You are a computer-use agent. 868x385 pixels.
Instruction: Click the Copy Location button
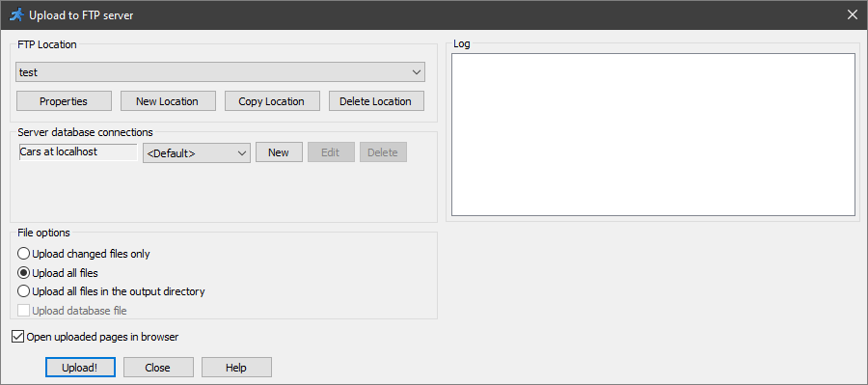tap(272, 101)
